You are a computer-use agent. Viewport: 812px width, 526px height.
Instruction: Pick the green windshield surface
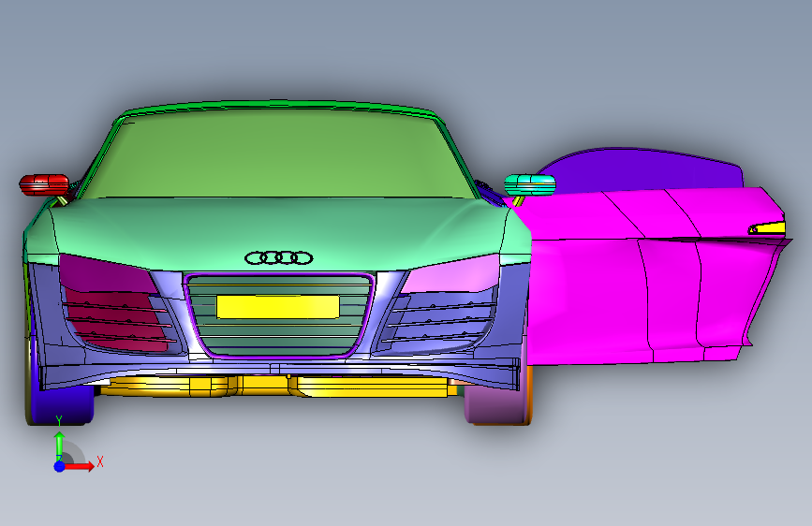280,155
